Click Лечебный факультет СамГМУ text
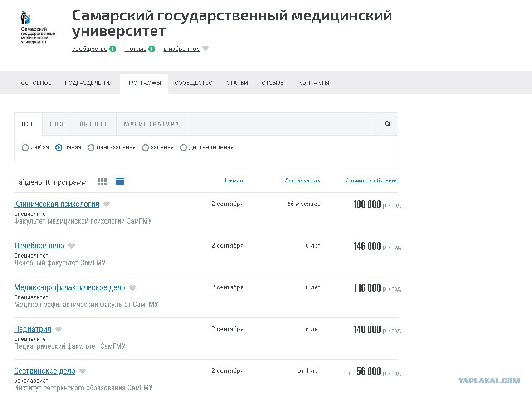The image size is (532, 394). pyautogui.click(x=60, y=263)
